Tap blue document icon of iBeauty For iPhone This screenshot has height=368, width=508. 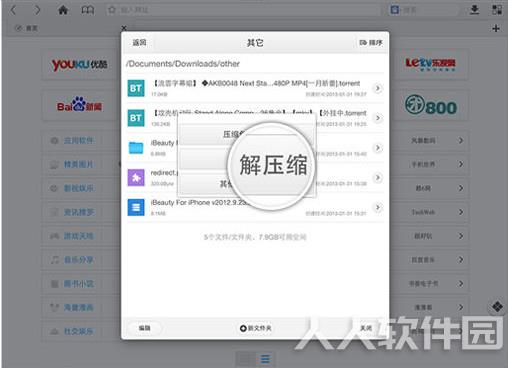click(x=136, y=207)
